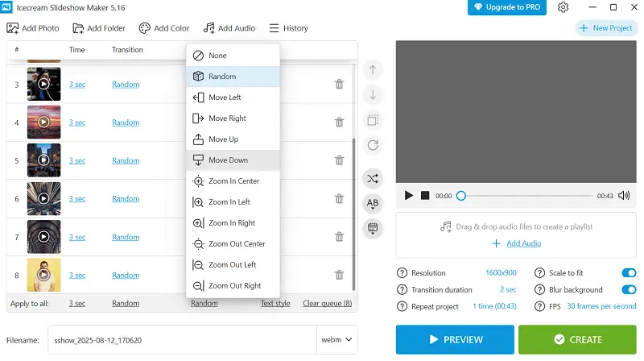Viewport: 644px width, 361px height.
Task: Click the green CREATE button
Action: point(577,340)
